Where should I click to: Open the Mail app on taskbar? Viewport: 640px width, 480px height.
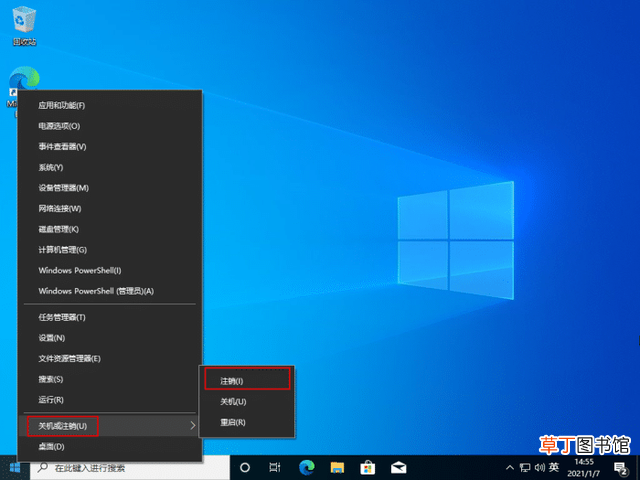coord(398,468)
